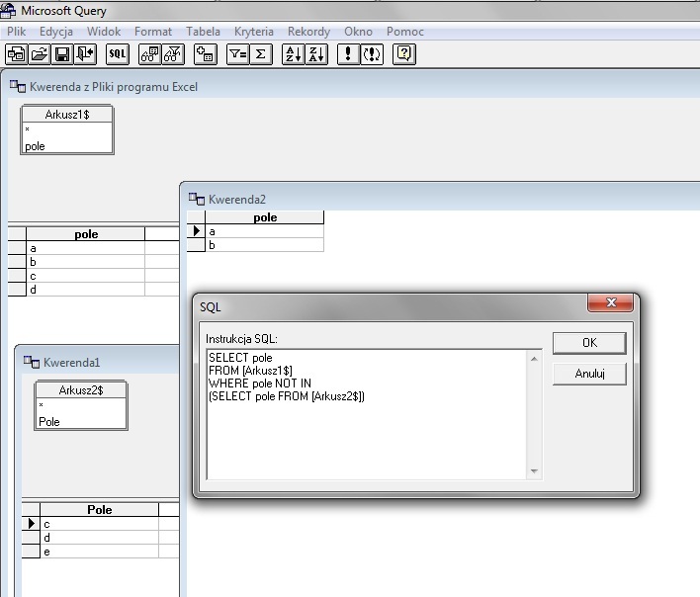Screen dimensions: 700x597
Task: Click Kwerenda1 window icon
Action: (x=32, y=362)
